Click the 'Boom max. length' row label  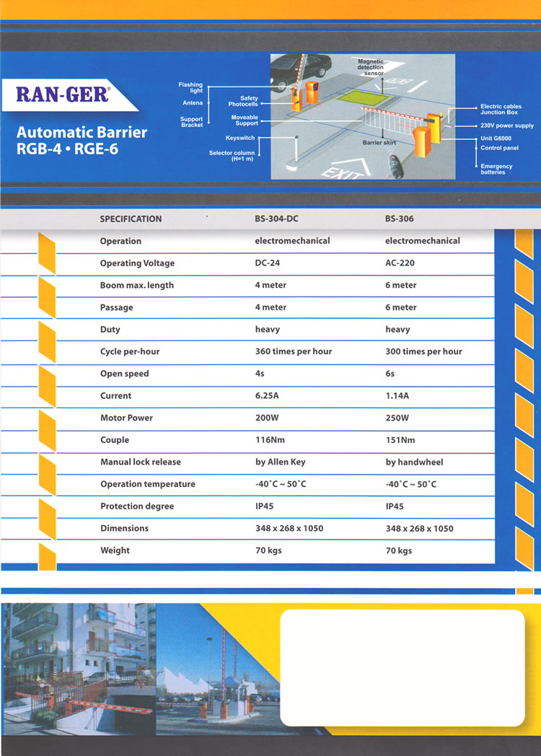[137, 286]
